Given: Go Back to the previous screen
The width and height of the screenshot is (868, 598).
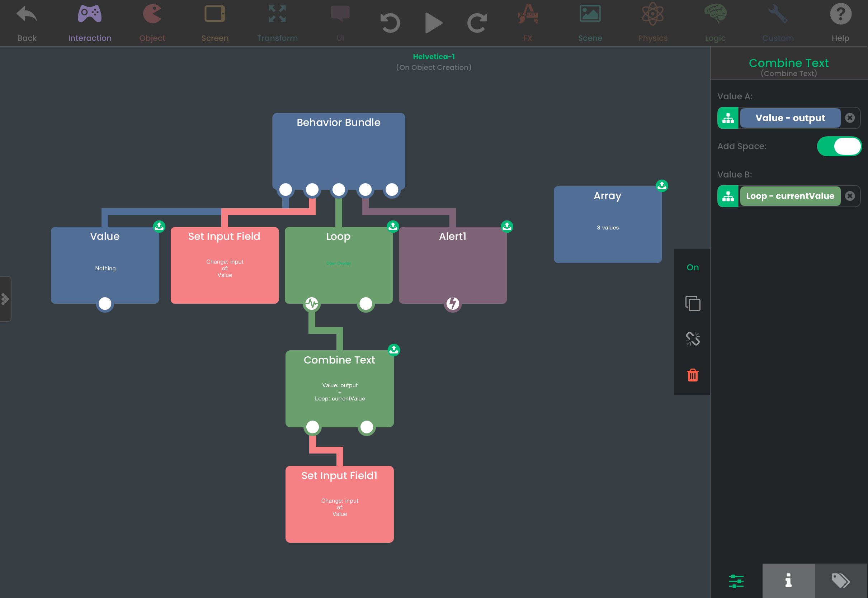Looking at the screenshot, I should [x=27, y=23].
